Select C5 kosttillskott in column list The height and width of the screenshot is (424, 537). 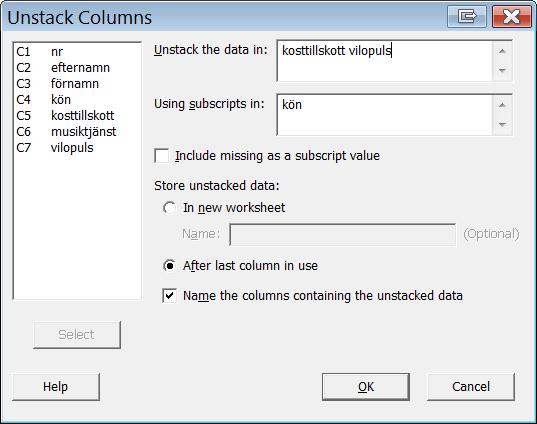click(77, 116)
